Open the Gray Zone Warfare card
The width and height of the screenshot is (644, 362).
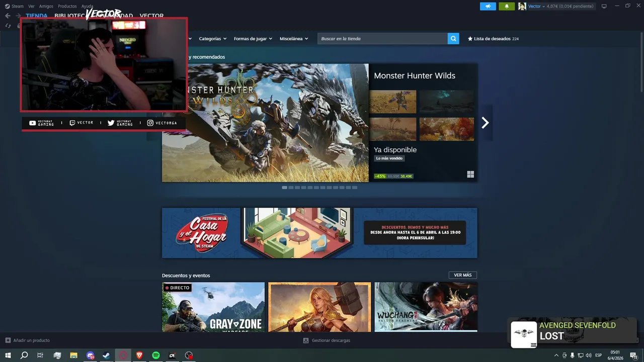[x=213, y=307]
